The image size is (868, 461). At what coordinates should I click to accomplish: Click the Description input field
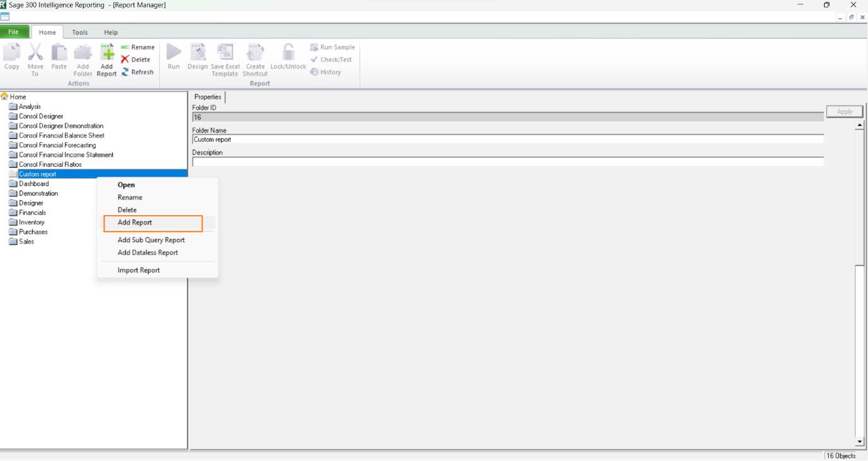507,162
